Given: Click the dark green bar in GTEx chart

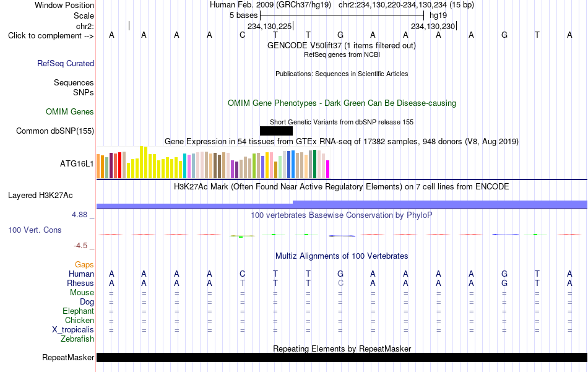Looking at the screenshot, I should [315, 164].
